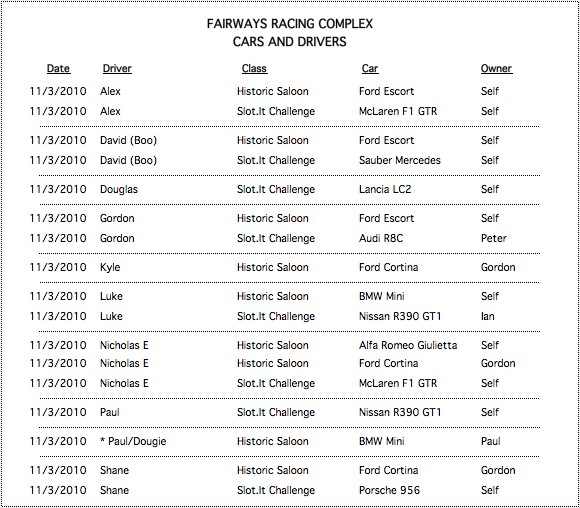Click the Date column header
The height and width of the screenshot is (508, 580).
coord(58,68)
